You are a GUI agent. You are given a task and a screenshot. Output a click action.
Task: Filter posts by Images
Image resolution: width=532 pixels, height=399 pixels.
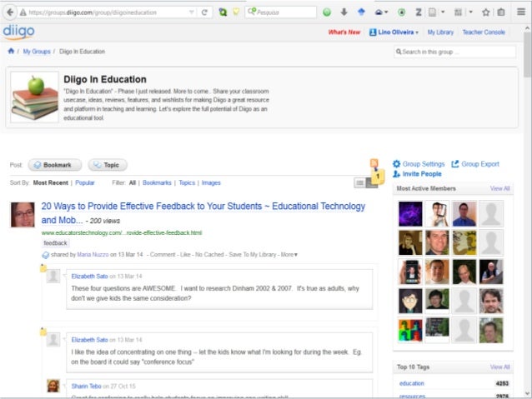[211, 182]
